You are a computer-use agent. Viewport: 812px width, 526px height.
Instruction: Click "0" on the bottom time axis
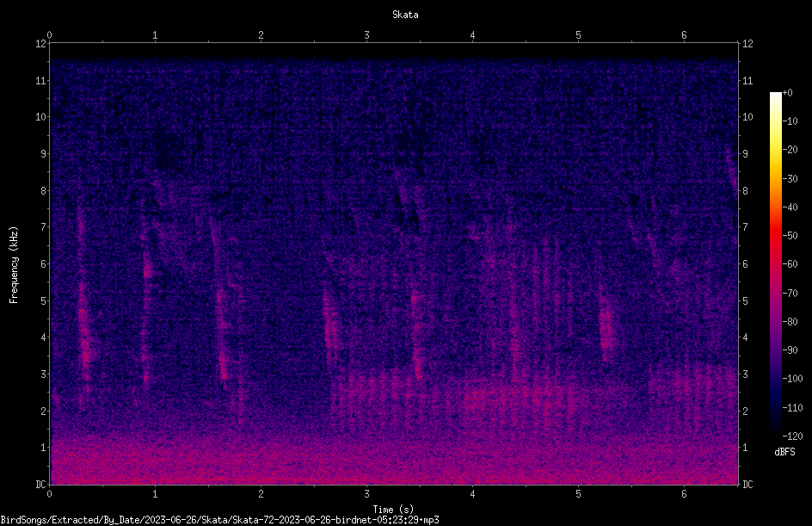(49, 494)
